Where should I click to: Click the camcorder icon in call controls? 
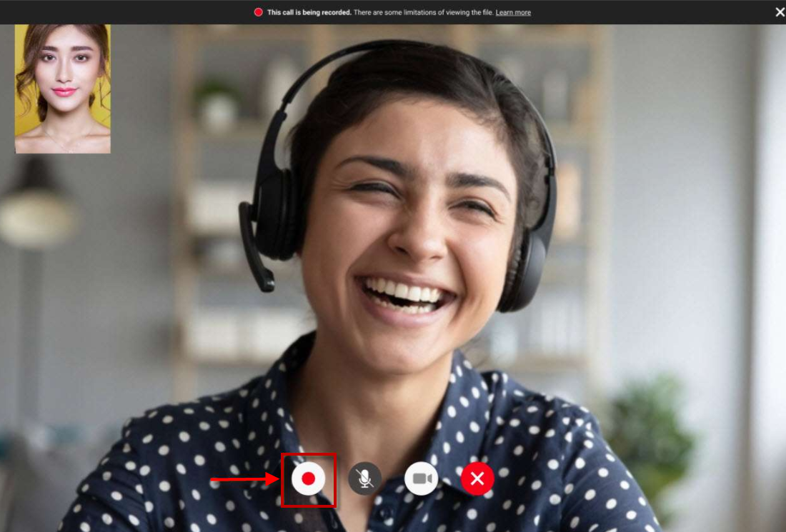pyautogui.click(x=421, y=478)
